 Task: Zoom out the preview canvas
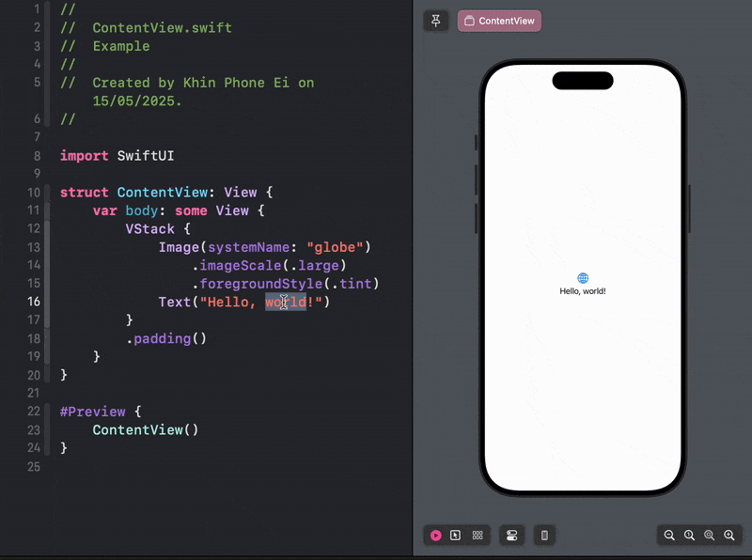click(x=669, y=535)
